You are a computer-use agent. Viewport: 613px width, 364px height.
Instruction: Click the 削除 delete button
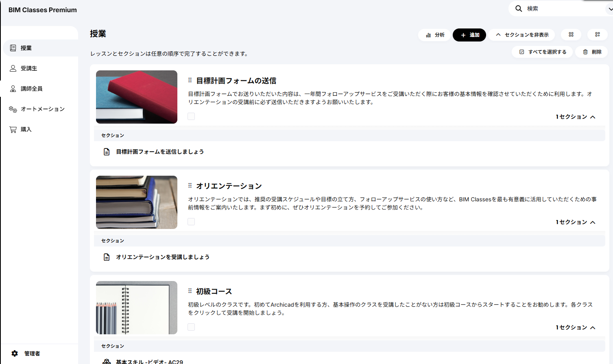coord(592,52)
